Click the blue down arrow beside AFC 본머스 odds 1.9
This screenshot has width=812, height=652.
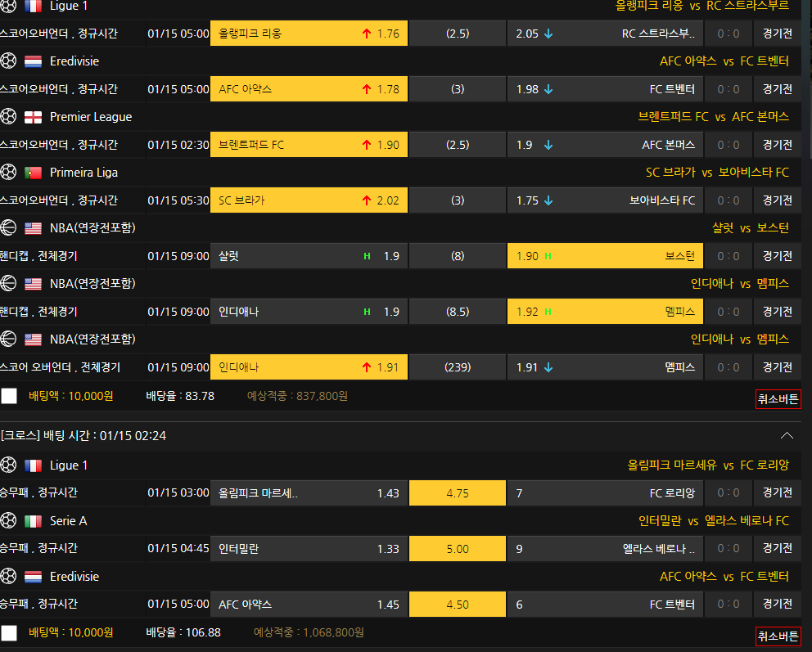(548, 145)
